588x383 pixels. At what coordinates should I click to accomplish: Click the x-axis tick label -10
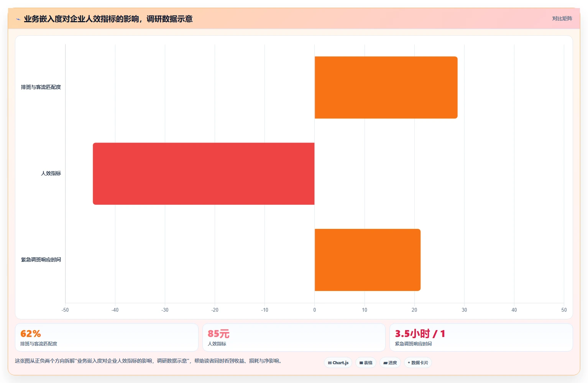click(x=264, y=310)
